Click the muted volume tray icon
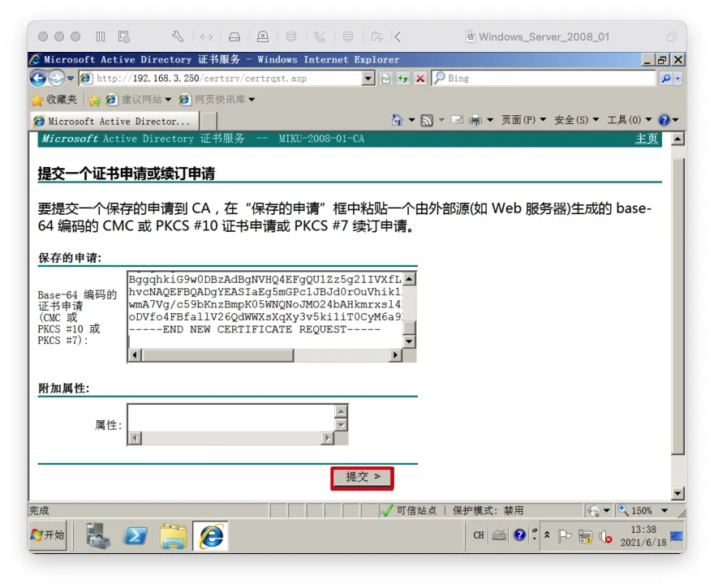Viewport: 714px width, 588px height. pos(605,537)
